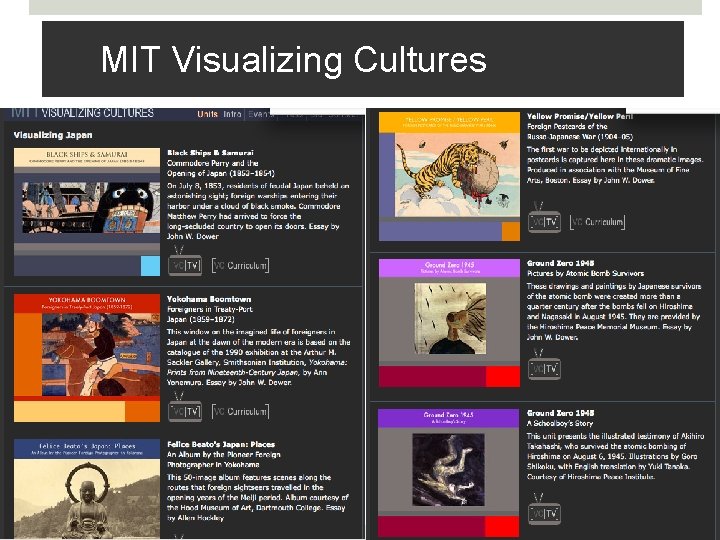Viewport: 720px width, 540px height.
Task: Click Yokohama Boomtown title link
Action: pos(209,299)
